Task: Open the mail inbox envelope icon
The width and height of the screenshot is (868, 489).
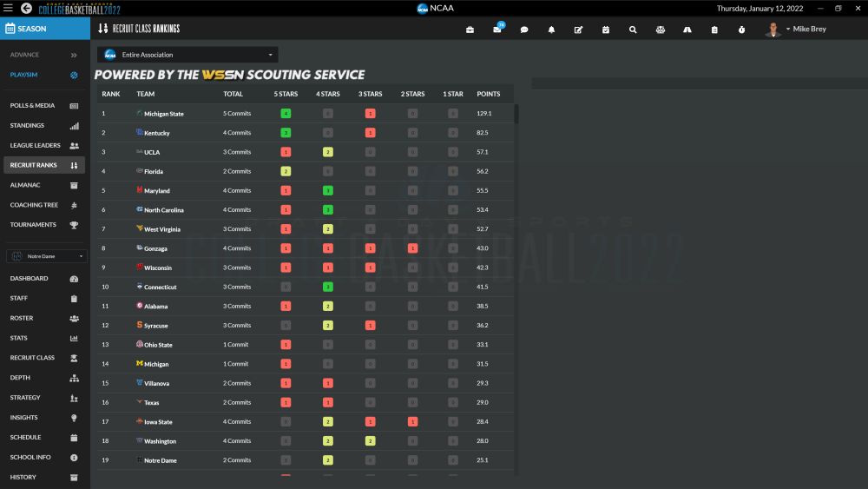Action: click(x=497, y=30)
